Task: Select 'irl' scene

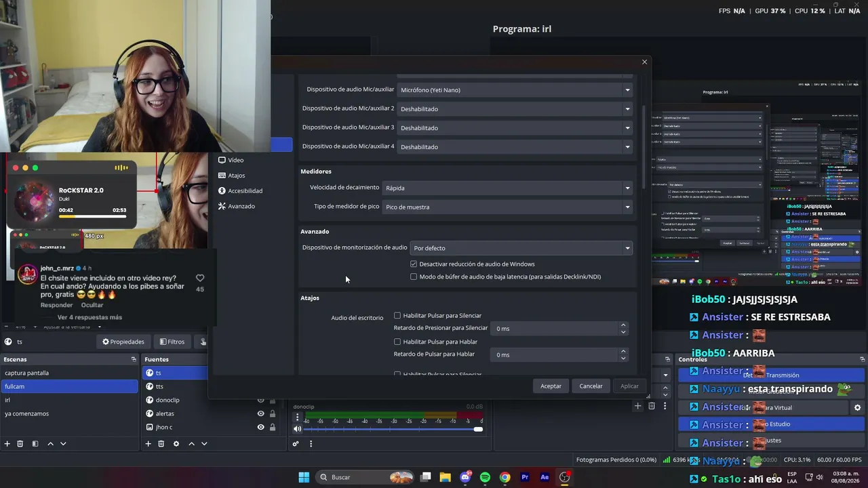Action: click(x=69, y=400)
